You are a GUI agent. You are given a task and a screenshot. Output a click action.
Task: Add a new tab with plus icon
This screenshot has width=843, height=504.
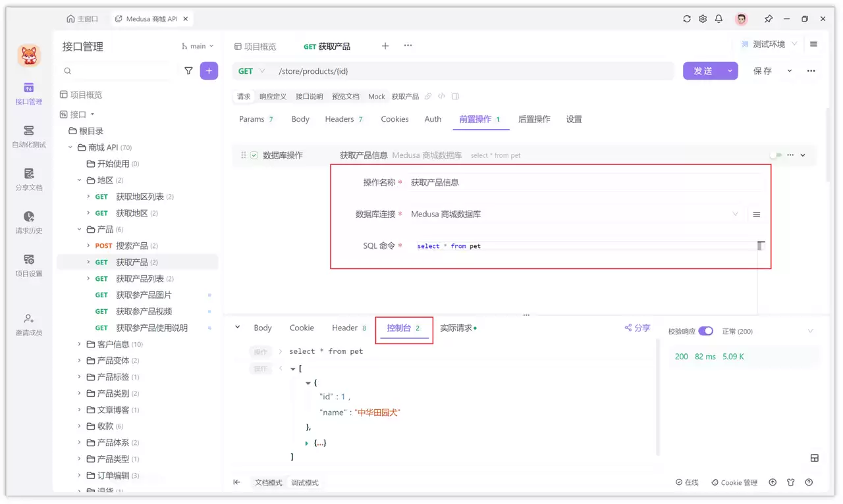click(x=385, y=45)
